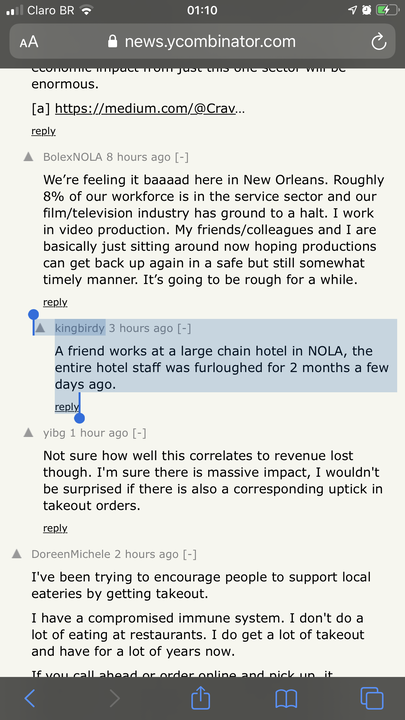
Task: Open the AA reader text-size menu
Action: click(29, 43)
